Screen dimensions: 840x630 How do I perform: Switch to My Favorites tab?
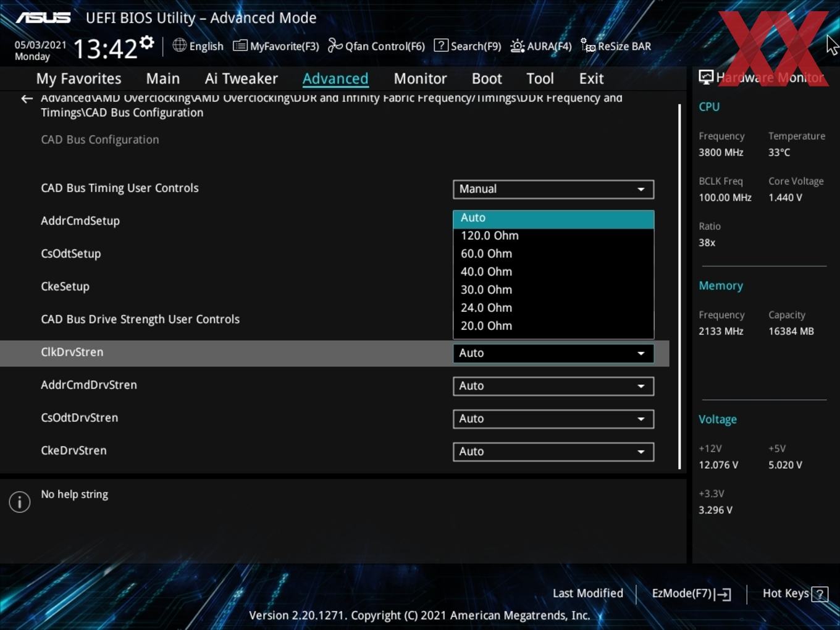(79, 79)
